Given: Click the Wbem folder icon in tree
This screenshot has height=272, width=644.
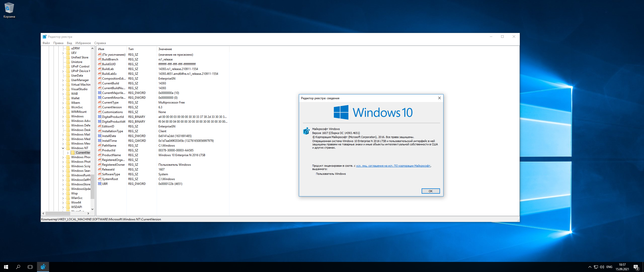Looking at the screenshot, I should pyautogui.click(x=68, y=103).
